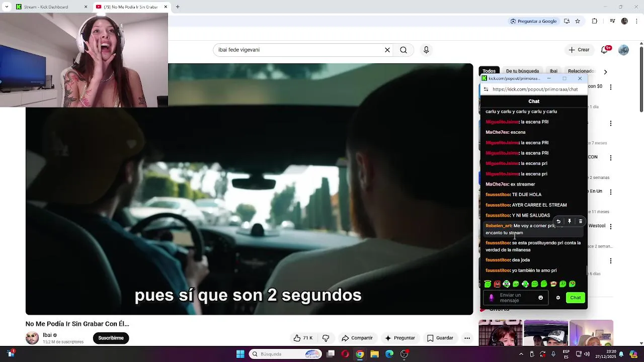This screenshot has width=644, height=362.
Task: Like the video with the thumbs-up 71 K button
Action: (303, 338)
